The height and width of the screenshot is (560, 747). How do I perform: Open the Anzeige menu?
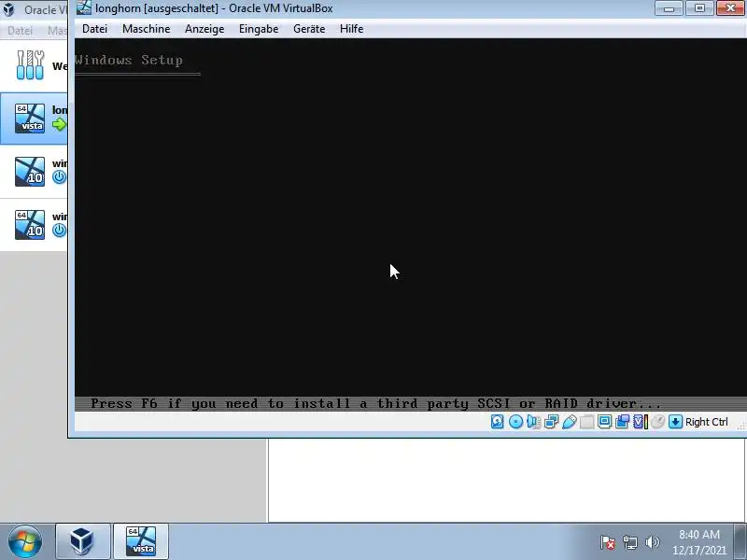click(x=204, y=29)
